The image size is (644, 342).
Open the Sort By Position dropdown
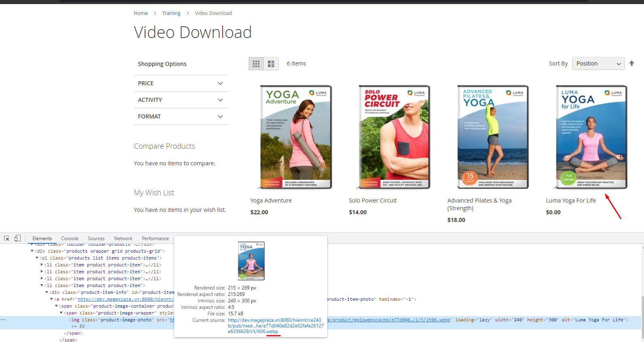tap(598, 63)
